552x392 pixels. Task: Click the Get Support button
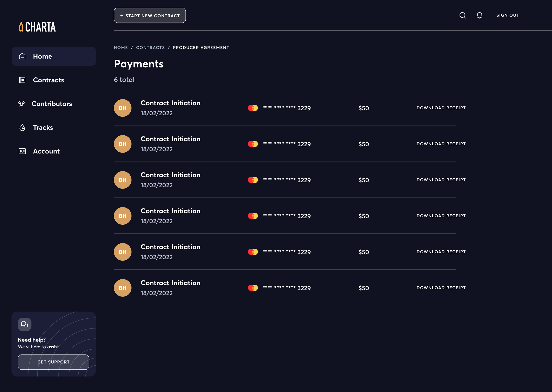click(53, 362)
